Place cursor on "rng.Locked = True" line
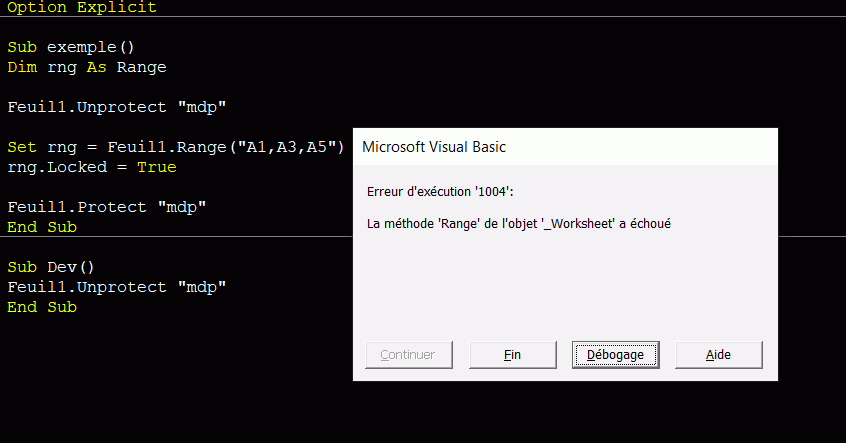The height and width of the screenshot is (443, 846). tap(91, 167)
